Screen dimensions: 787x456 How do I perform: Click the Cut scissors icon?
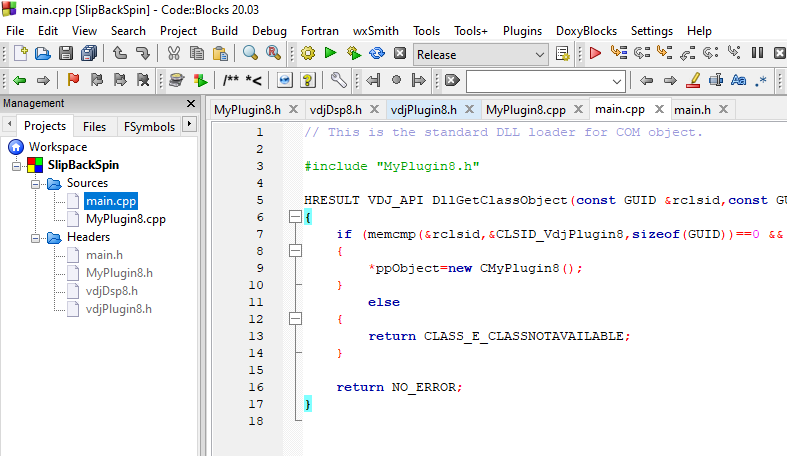click(173, 53)
